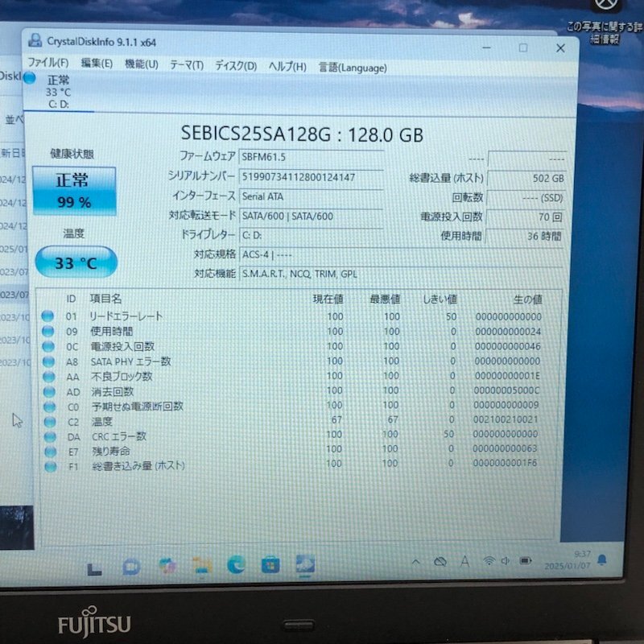
Task: Click the IME input mode A indicator
Action: [x=464, y=561]
